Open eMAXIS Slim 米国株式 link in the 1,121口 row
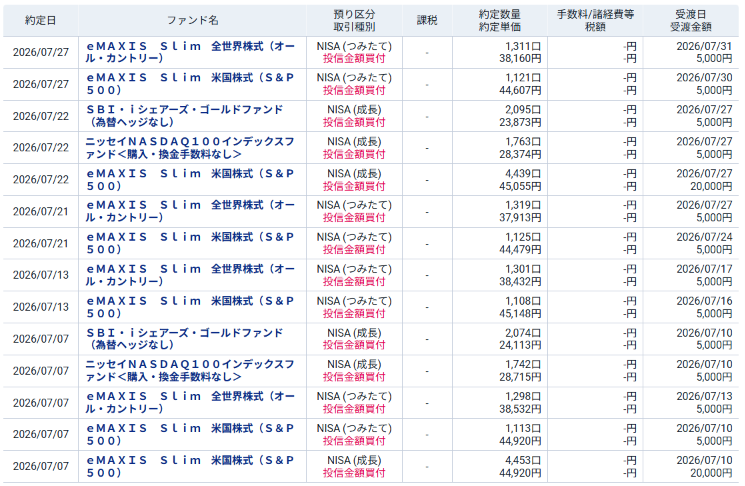 (190, 84)
